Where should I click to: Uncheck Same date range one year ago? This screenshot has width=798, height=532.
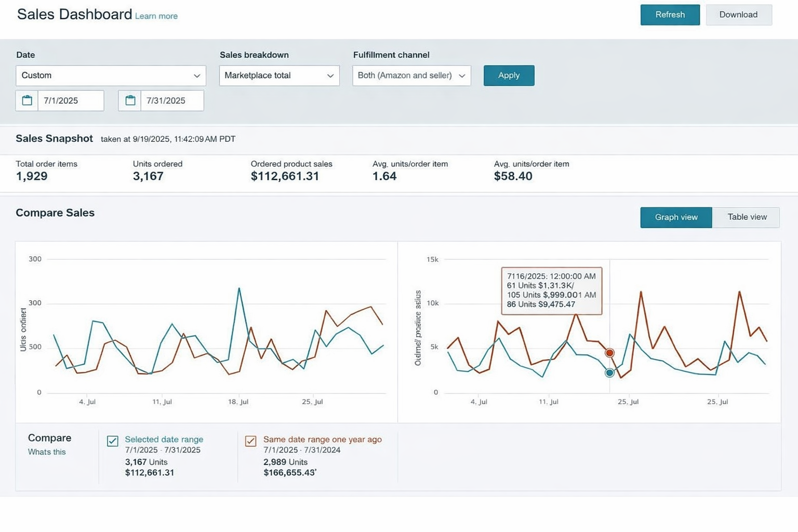[x=251, y=441]
